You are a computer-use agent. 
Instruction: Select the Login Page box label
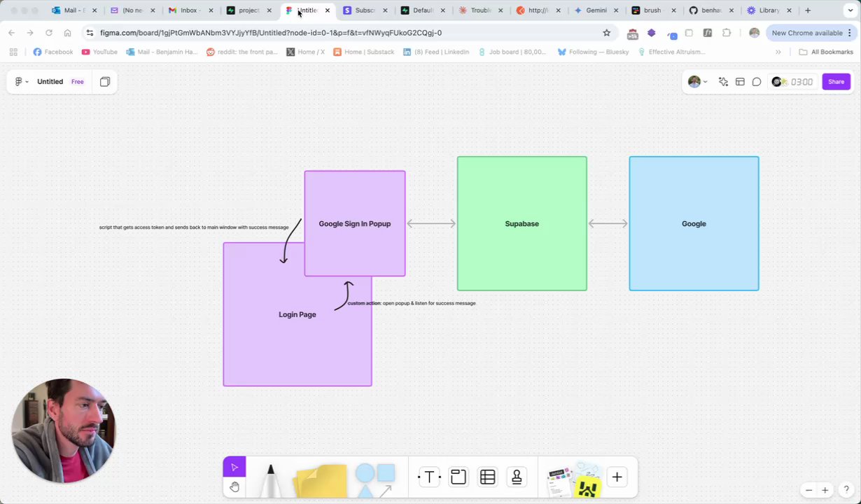(297, 314)
